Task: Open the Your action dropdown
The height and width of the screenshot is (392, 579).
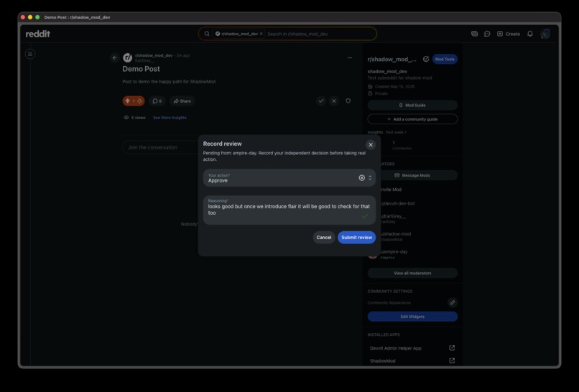Action: click(289, 178)
